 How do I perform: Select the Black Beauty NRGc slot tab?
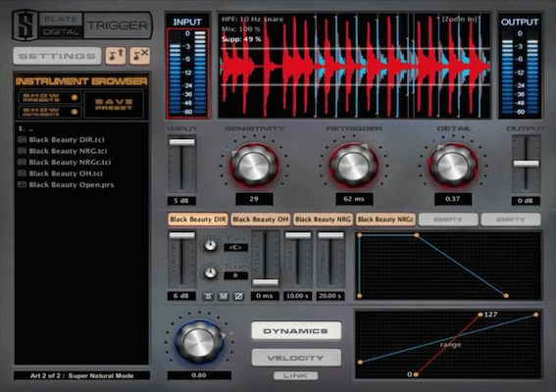pyautogui.click(x=385, y=220)
